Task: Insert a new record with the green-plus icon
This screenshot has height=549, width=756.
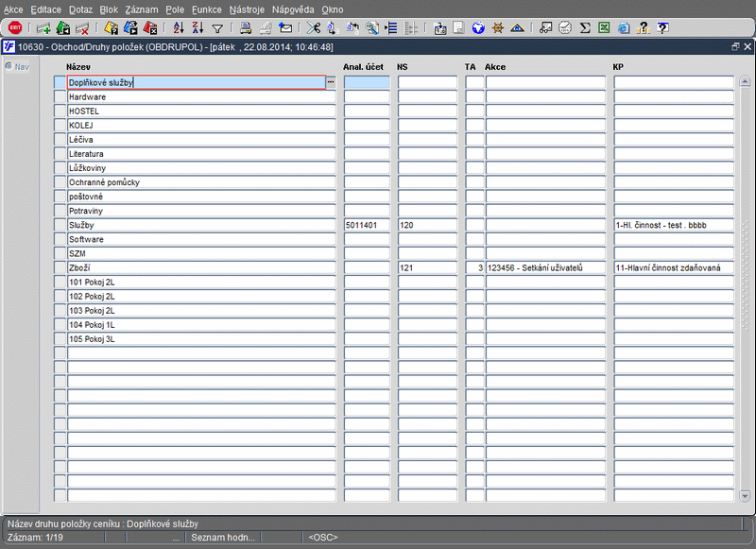Action: (43, 28)
